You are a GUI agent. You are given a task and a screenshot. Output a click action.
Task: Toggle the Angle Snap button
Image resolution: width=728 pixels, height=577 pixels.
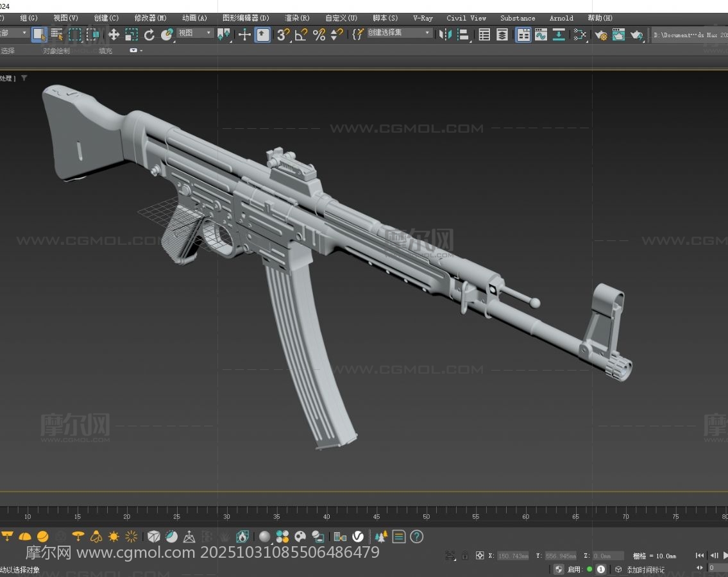(301, 35)
